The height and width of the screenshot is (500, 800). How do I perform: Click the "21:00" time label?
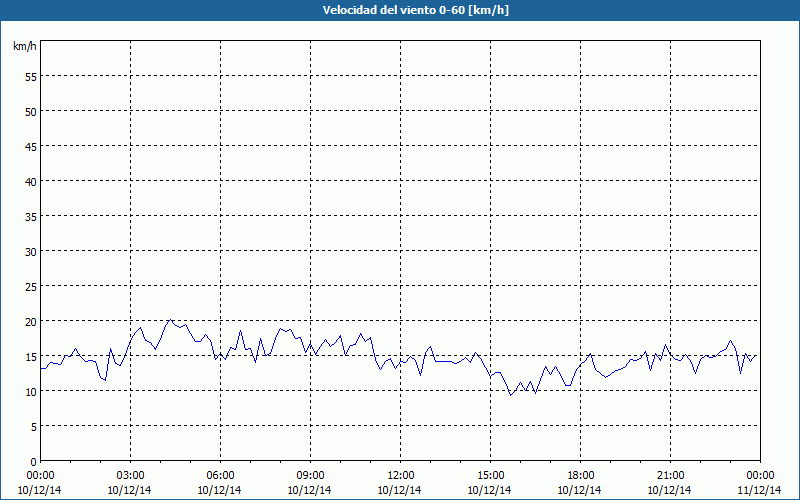pos(670,476)
